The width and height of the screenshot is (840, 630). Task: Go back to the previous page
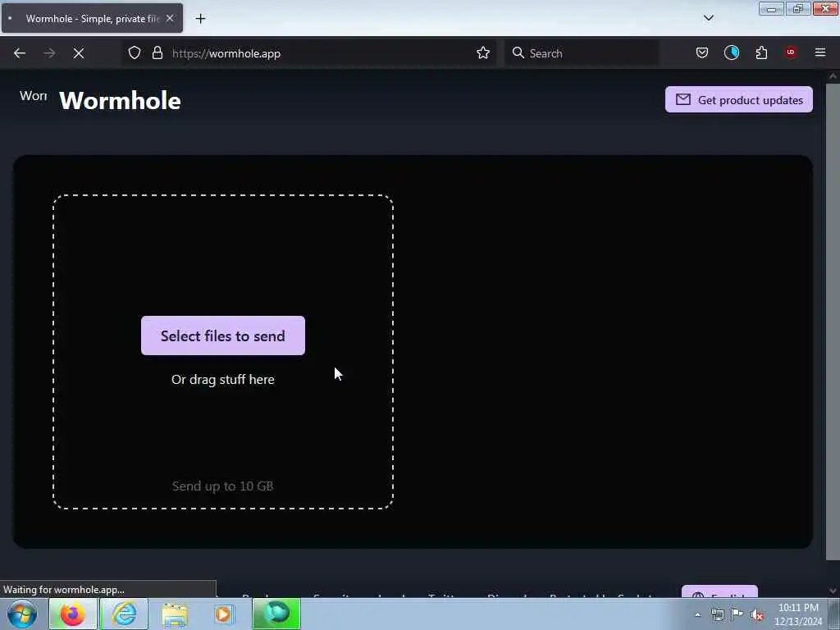pyautogui.click(x=20, y=53)
